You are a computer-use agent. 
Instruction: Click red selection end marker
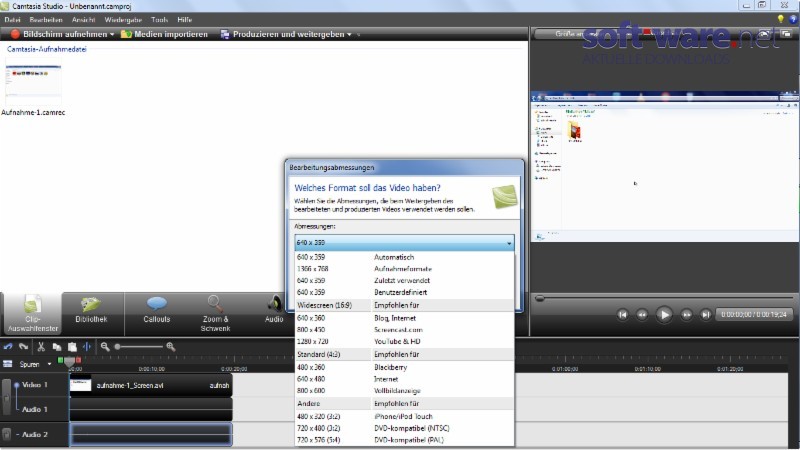point(79,360)
